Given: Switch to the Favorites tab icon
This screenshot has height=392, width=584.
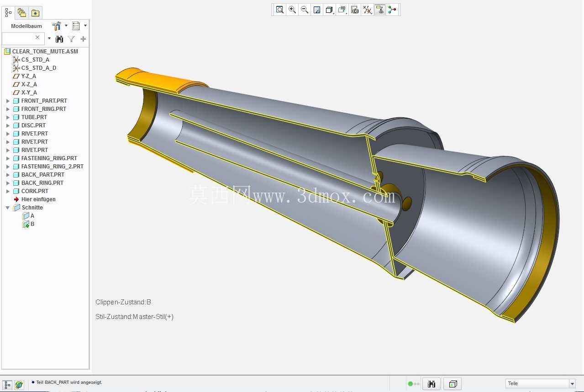Looking at the screenshot, I should pos(35,13).
